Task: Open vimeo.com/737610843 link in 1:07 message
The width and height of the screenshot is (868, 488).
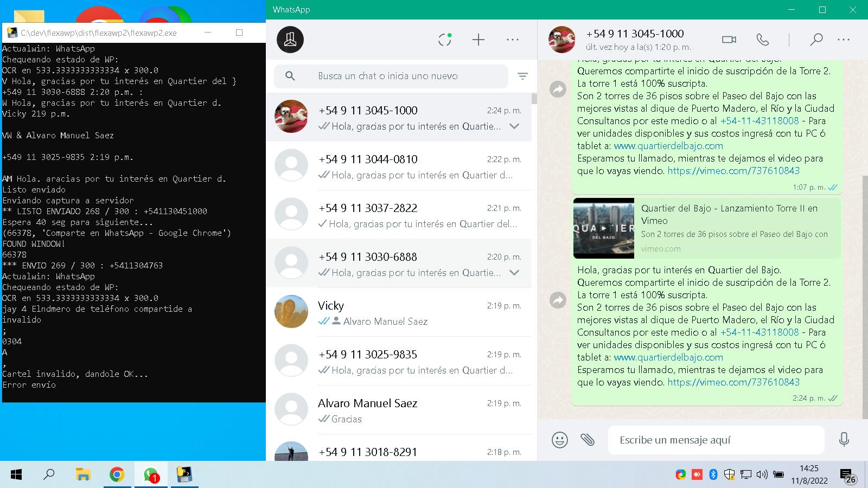Action: (733, 171)
